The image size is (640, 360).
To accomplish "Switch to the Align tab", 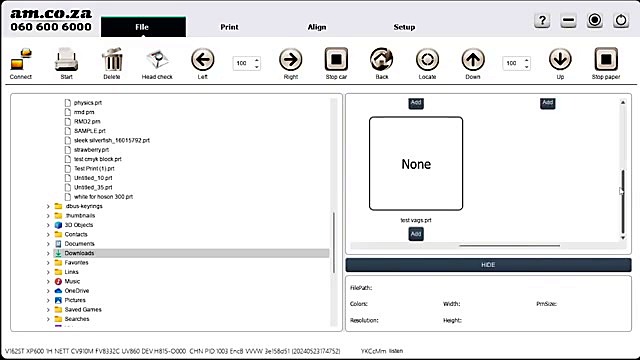I will point(317,27).
